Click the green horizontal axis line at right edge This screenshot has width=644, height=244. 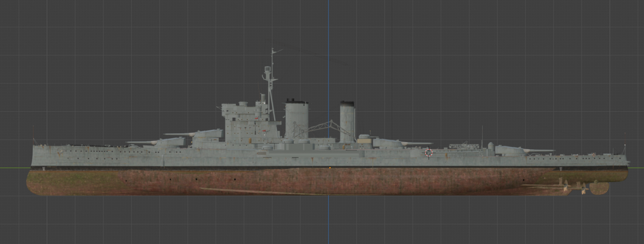[x=636, y=168]
